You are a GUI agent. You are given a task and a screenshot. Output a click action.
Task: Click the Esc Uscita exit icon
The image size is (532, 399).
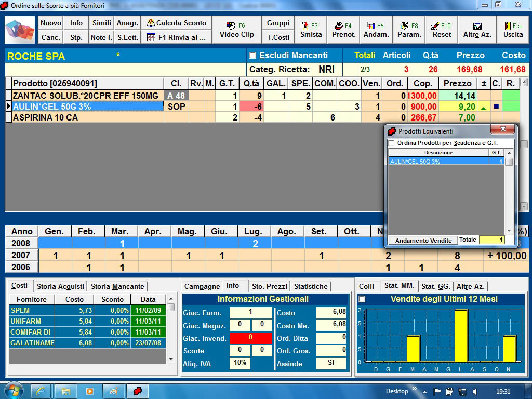513,30
